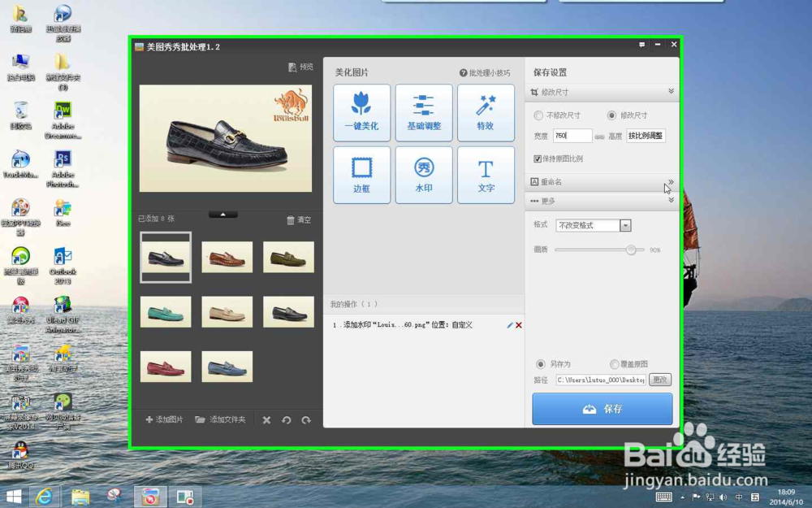Open the 基础调整 basic adjustment tool
This screenshot has height=508, width=812.
(x=424, y=112)
